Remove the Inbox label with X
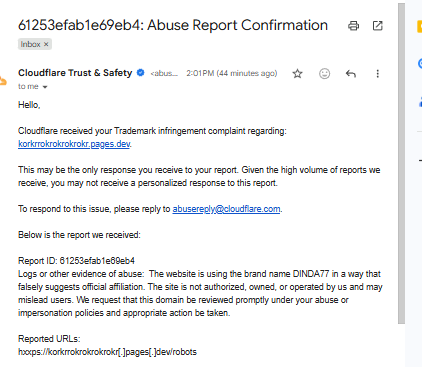This screenshot has height=367, width=422. point(46,44)
